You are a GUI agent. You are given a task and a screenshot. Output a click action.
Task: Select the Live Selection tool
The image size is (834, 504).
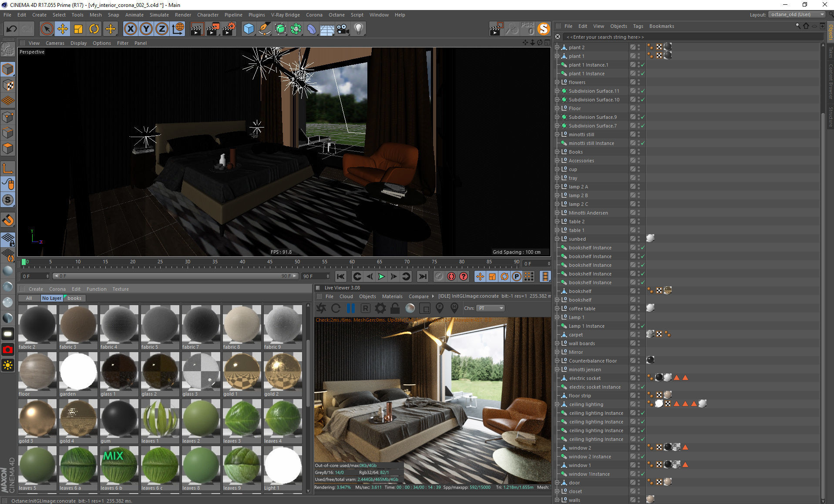(47, 29)
